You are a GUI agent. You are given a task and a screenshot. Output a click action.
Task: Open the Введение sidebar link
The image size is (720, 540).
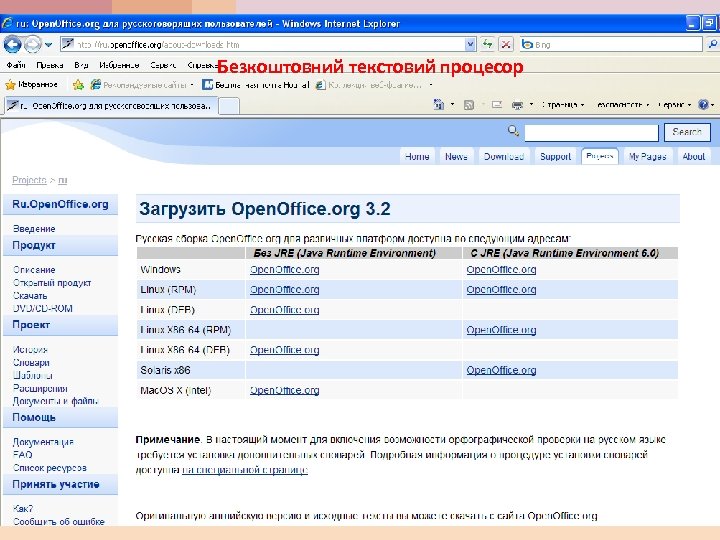click(34, 229)
